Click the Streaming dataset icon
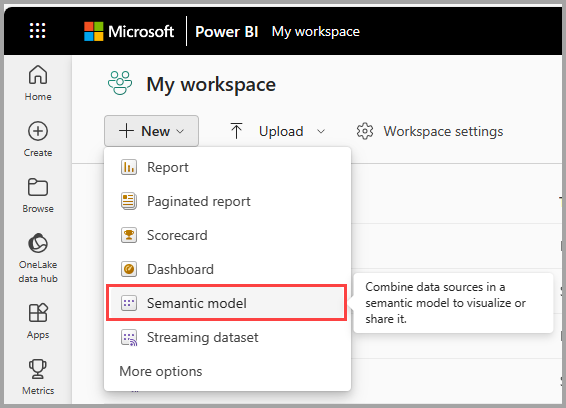566x408 pixels. [129, 338]
